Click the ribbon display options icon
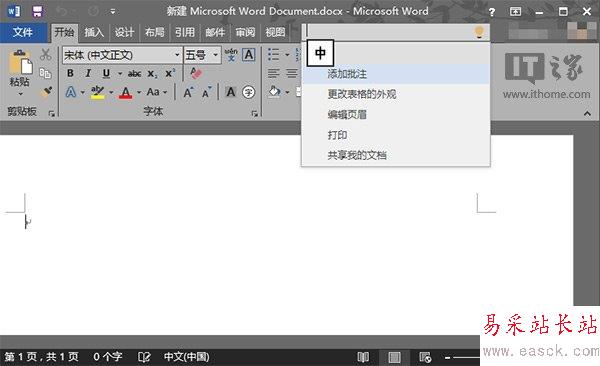 [x=515, y=11]
